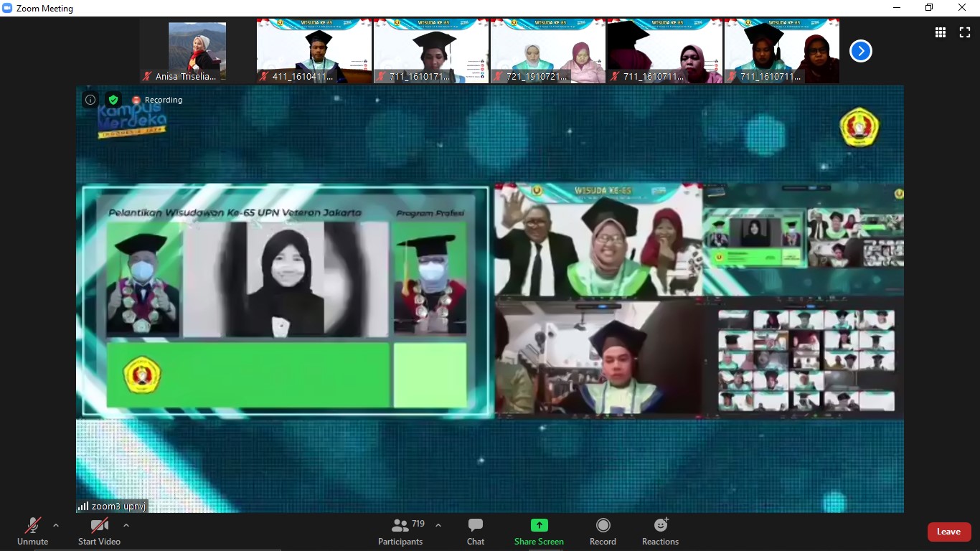Open the Participants list
980x551 pixels.
(400, 532)
